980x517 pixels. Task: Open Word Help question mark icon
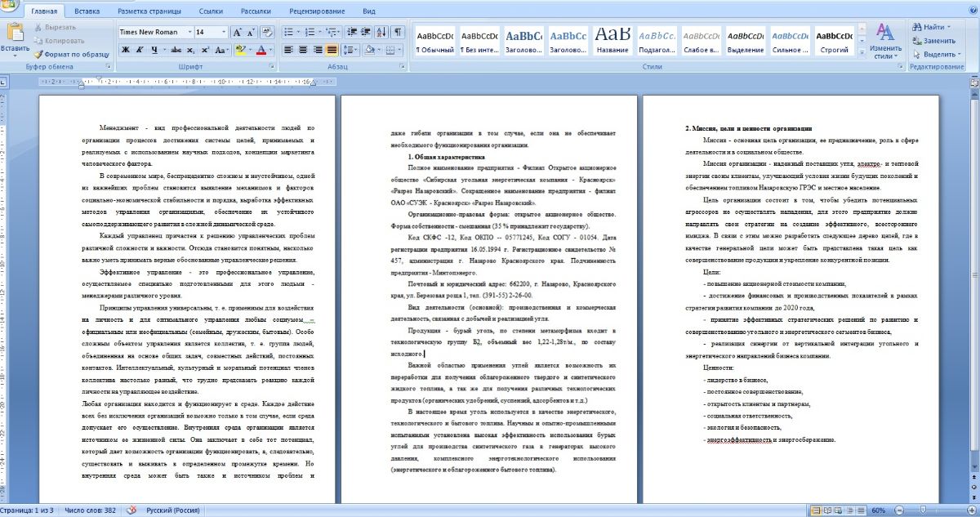[x=971, y=11]
